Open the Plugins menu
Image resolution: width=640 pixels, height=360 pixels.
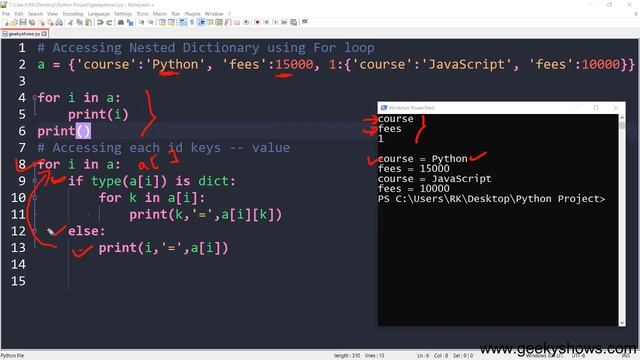coord(192,14)
